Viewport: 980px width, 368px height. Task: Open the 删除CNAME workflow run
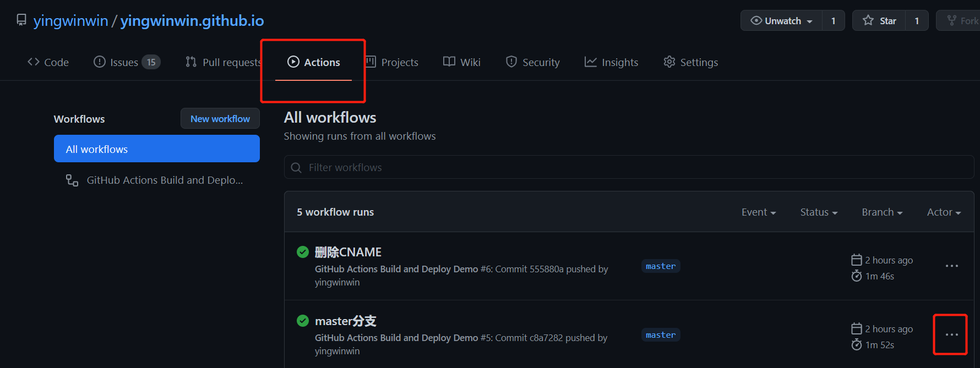[x=348, y=252]
